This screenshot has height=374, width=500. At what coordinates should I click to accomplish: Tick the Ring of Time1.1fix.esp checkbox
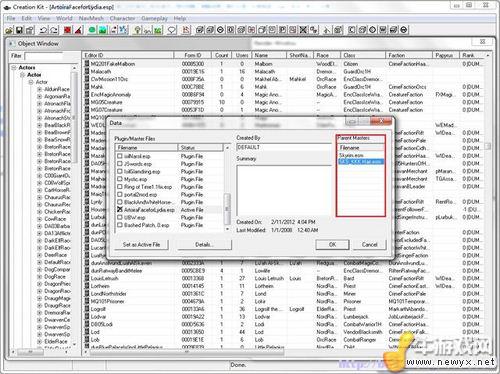click(x=120, y=187)
